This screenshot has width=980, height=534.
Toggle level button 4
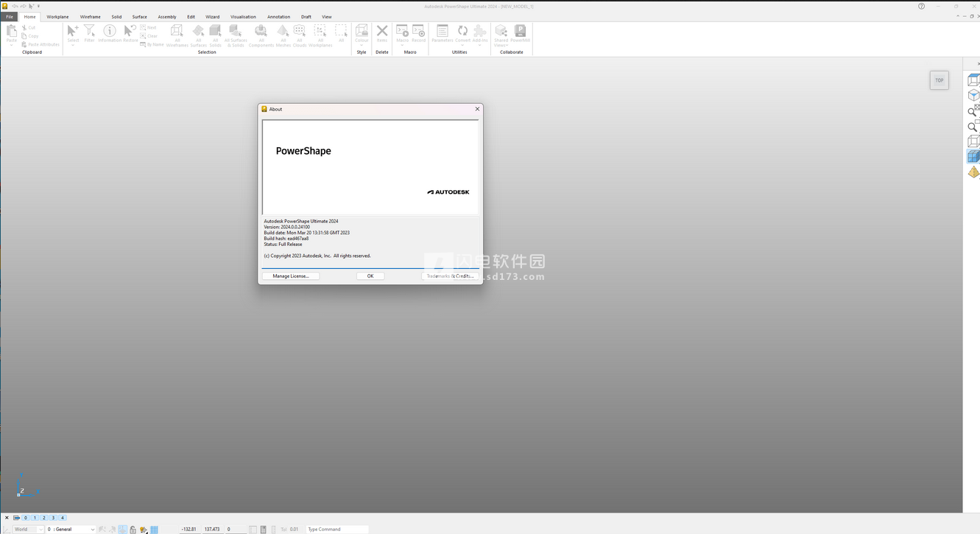click(x=63, y=518)
